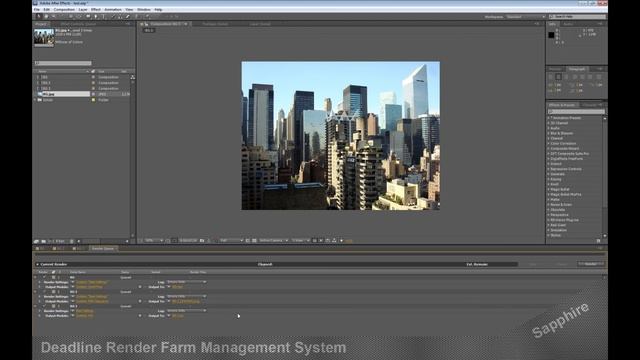
Task: Expand the Animation Presets category
Action: (549, 118)
